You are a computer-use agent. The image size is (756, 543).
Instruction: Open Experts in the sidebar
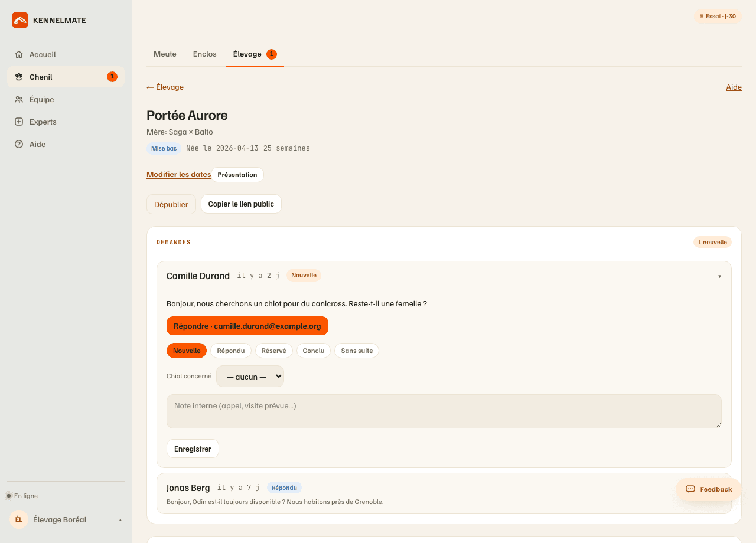(x=66, y=122)
